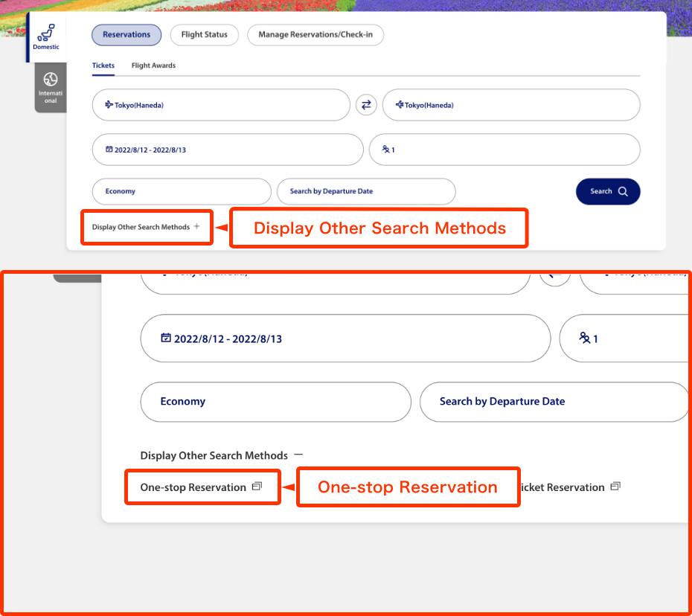
Task: Collapse Display Other Search Methods via minus sign
Action: [x=298, y=455]
